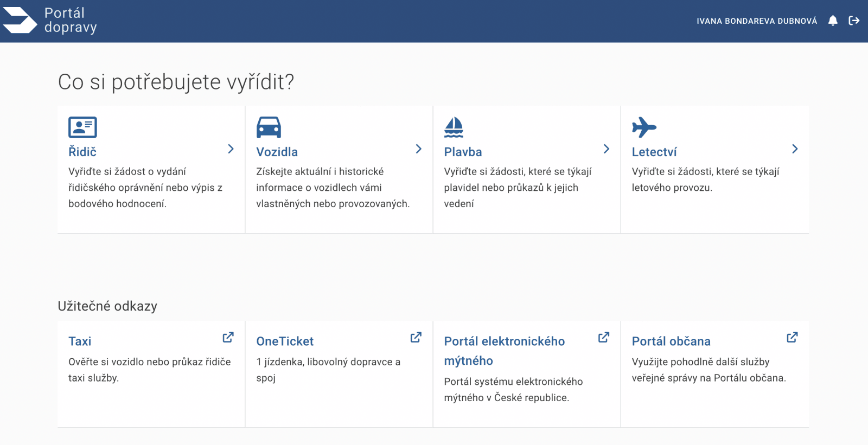Viewport: 868px width, 445px height.
Task: Click Letectví description about letového provozu
Action: (705, 179)
